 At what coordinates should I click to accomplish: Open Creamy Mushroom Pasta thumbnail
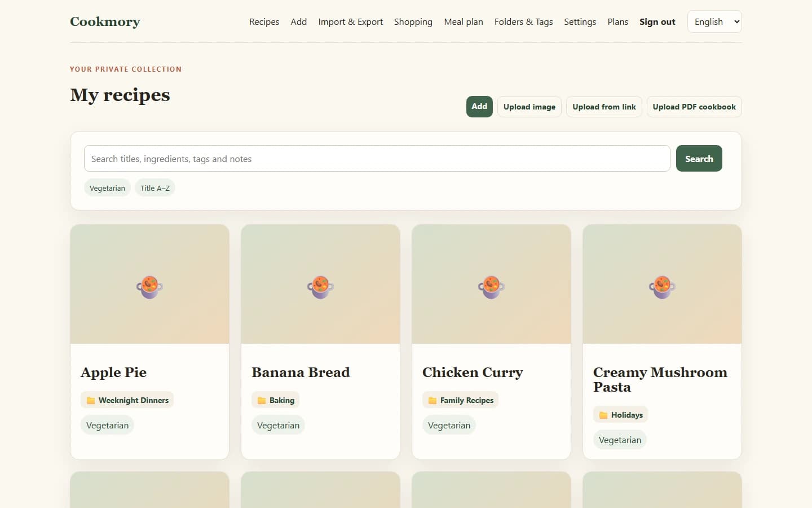pyautogui.click(x=662, y=284)
